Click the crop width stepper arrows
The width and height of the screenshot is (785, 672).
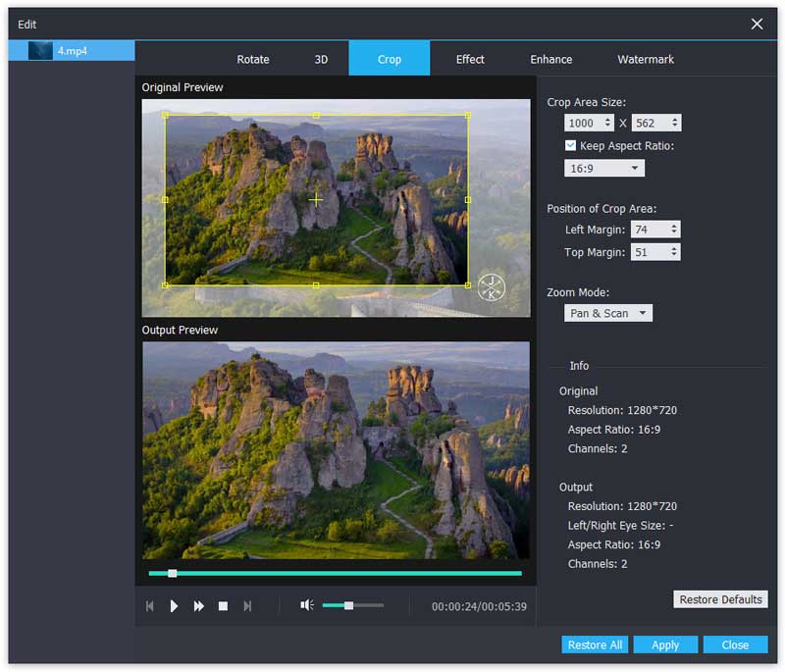tap(608, 123)
